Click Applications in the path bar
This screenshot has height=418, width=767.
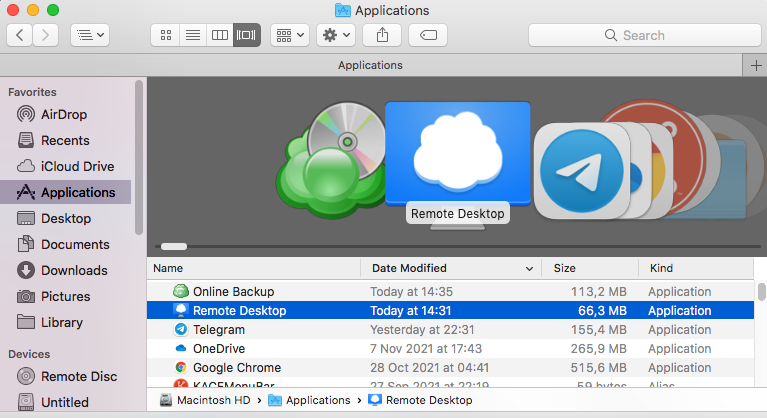pos(310,400)
